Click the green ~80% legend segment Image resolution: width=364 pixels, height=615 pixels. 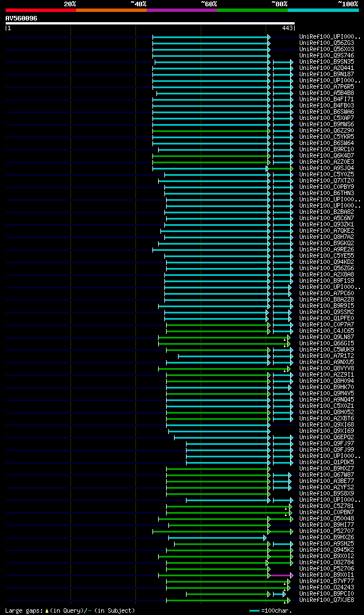[x=253, y=10]
